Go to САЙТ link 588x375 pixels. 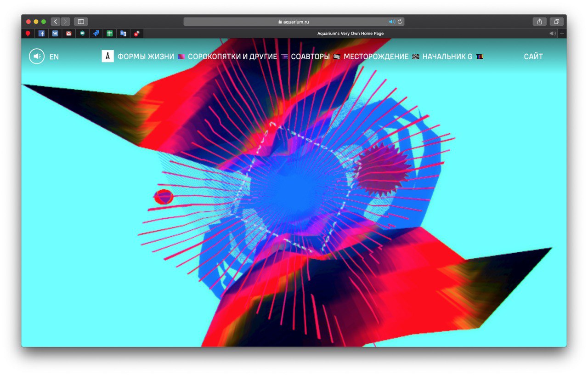click(533, 57)
